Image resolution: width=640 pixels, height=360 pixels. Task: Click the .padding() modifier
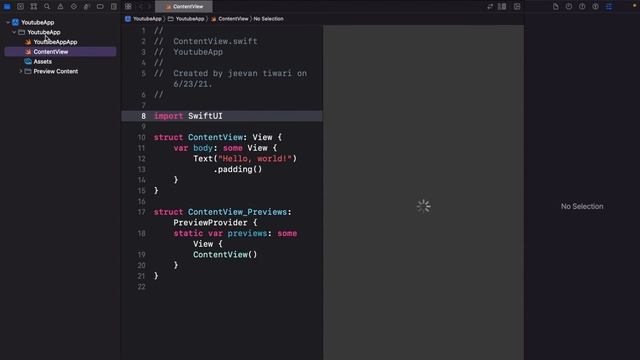click(238, 169)
